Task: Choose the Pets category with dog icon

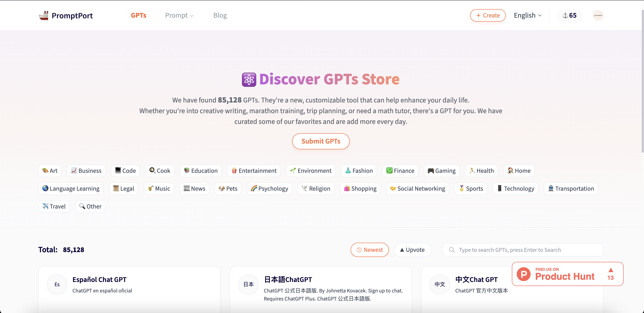Action: tap(228, 189)
